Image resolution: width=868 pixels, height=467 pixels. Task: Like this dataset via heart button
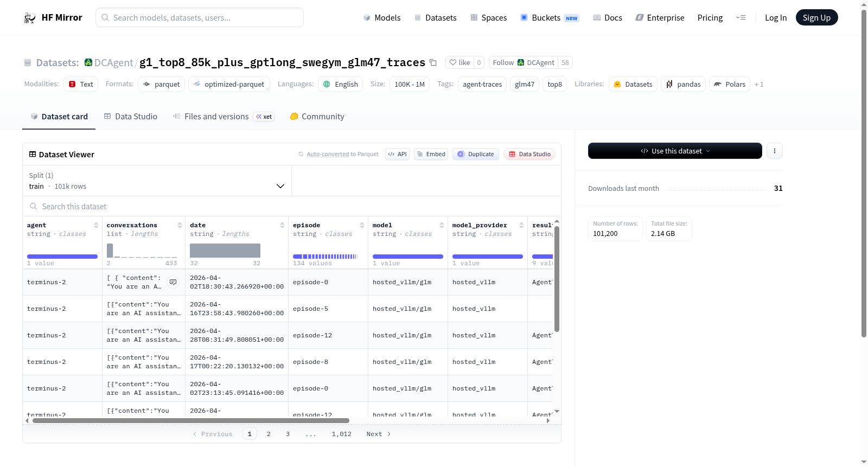point(459,62)
